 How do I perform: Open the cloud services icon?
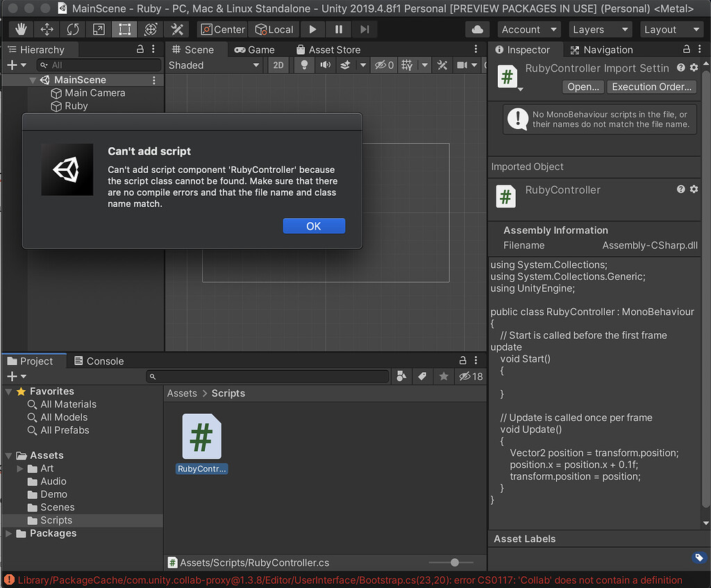pyautogui.click(x=477, y=29)
